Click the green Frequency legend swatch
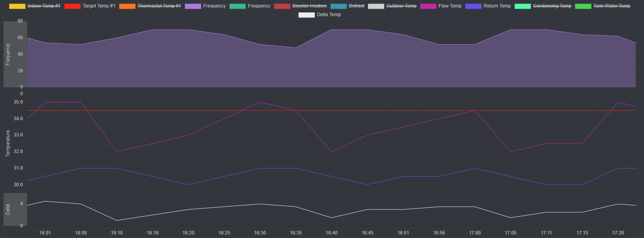Image resolution: width=644 pixels, height=238 pixels. pos(237,6)
